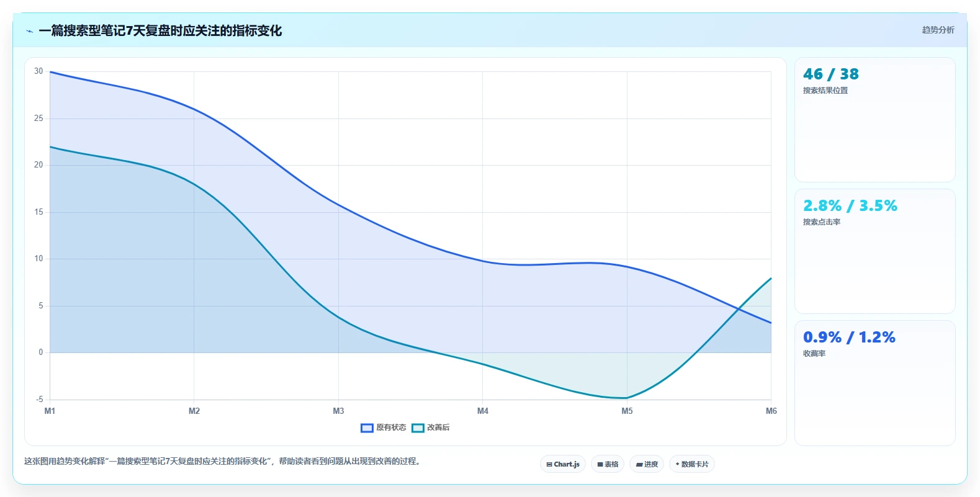Open the 收藏率 card showing 0.9% / 1.2%
This screenshot has width=980, height=497.
[874, 383]
